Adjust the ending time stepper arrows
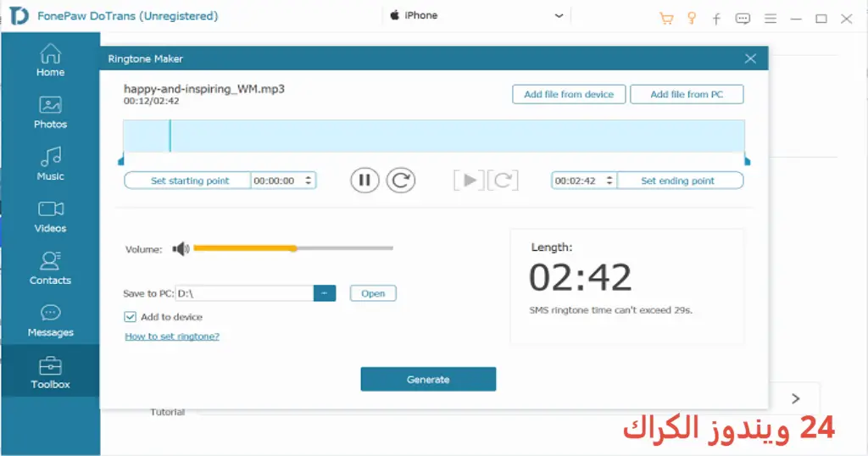Screen dimensions: 868x456 click(x=609, y=181)
